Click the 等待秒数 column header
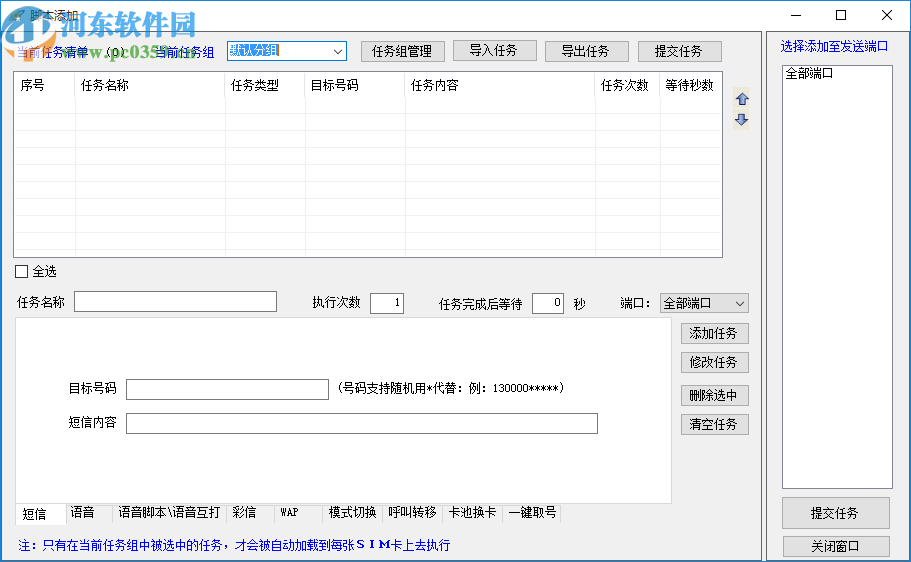Image resolution: width=911 pixels, height=562 pixels. tap(690, 85)
